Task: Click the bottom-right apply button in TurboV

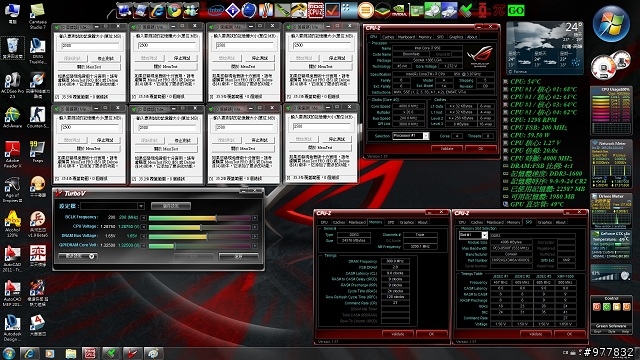Action: (x=238, y=256)
